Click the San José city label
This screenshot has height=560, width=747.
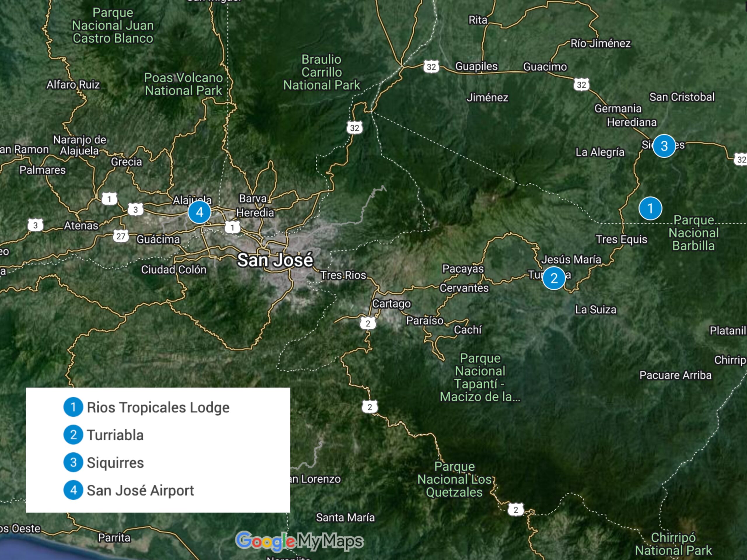(275, 260)
